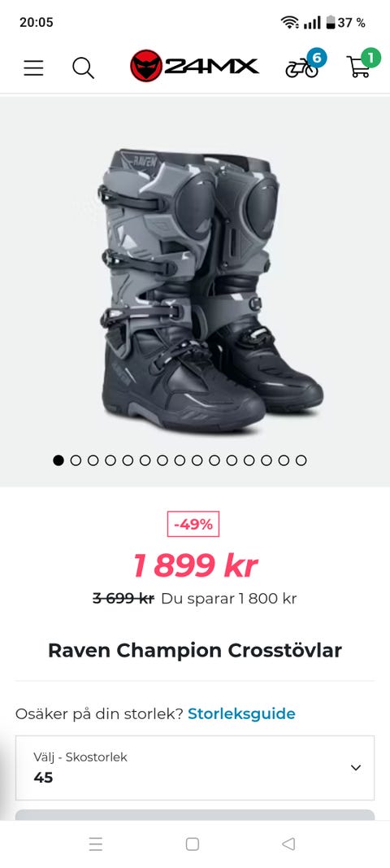
Task: Tap the Android back navigation icon
Action: [288, 844]
